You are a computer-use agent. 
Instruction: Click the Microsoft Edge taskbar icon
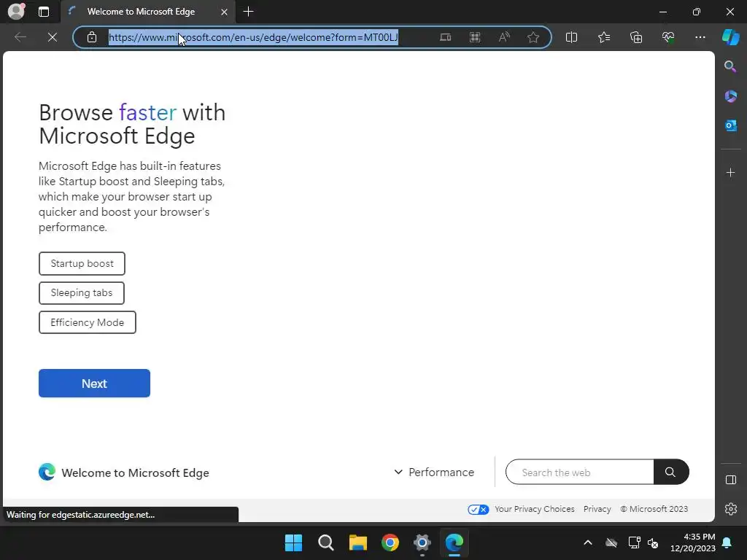point(454,542)
